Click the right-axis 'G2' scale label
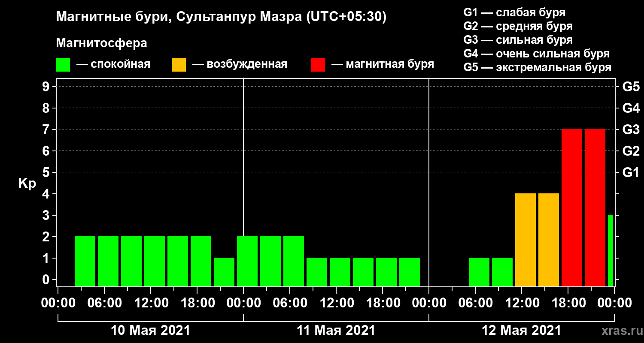 click(631, 151)
